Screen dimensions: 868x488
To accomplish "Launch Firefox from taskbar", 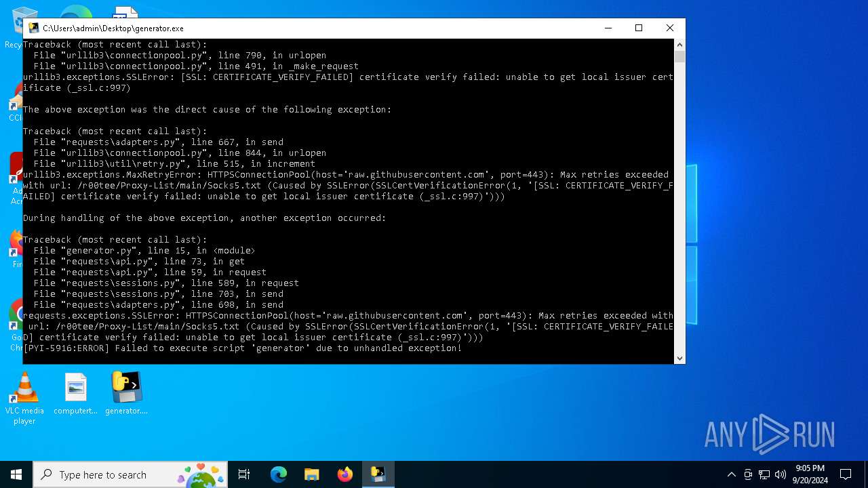I will [344, 474].
